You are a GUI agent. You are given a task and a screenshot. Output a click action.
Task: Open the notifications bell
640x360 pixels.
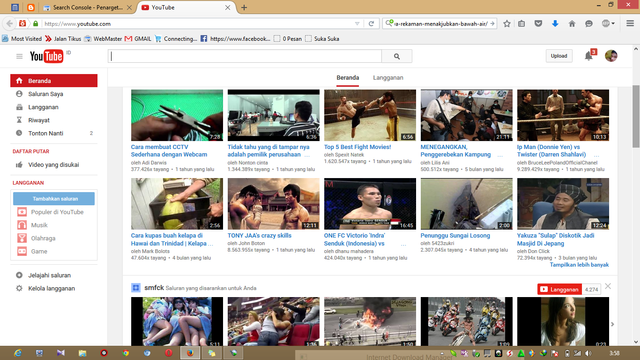[x=589, y=56]
